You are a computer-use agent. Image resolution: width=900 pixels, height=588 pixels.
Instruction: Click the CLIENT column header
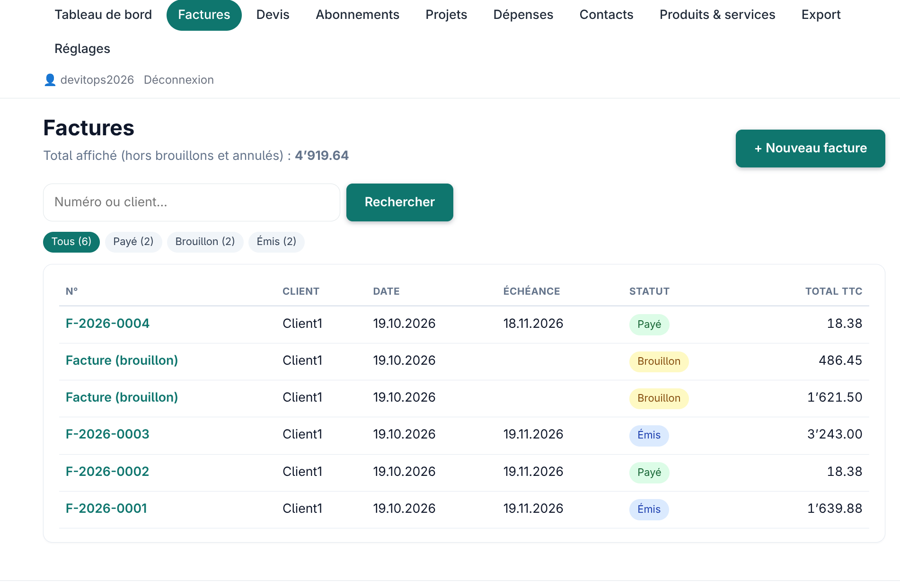pos(301,291)
